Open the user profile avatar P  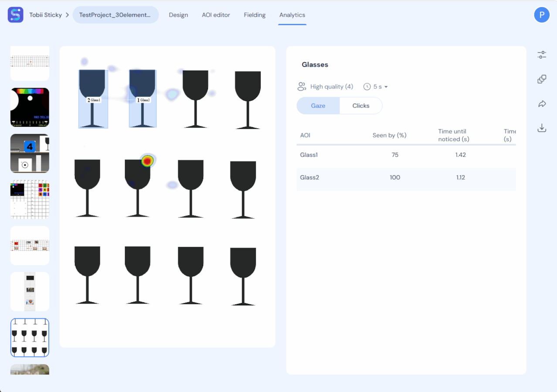tap(542, 15)
